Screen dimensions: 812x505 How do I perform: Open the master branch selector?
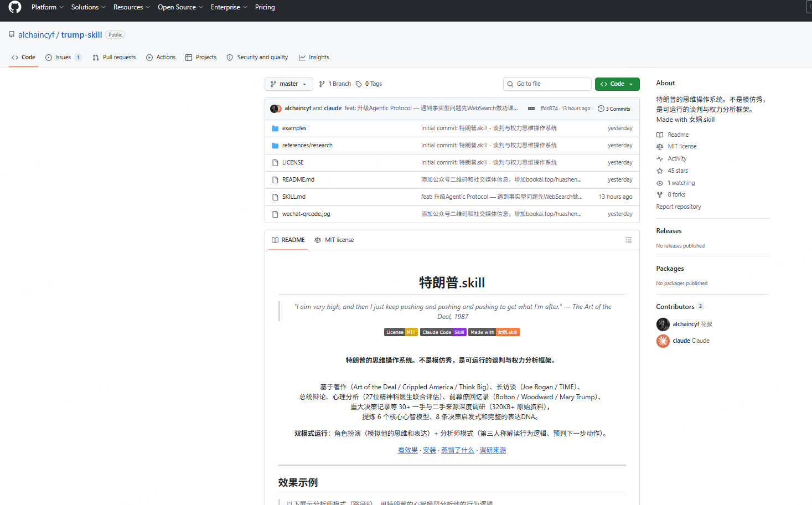[289, 84]
